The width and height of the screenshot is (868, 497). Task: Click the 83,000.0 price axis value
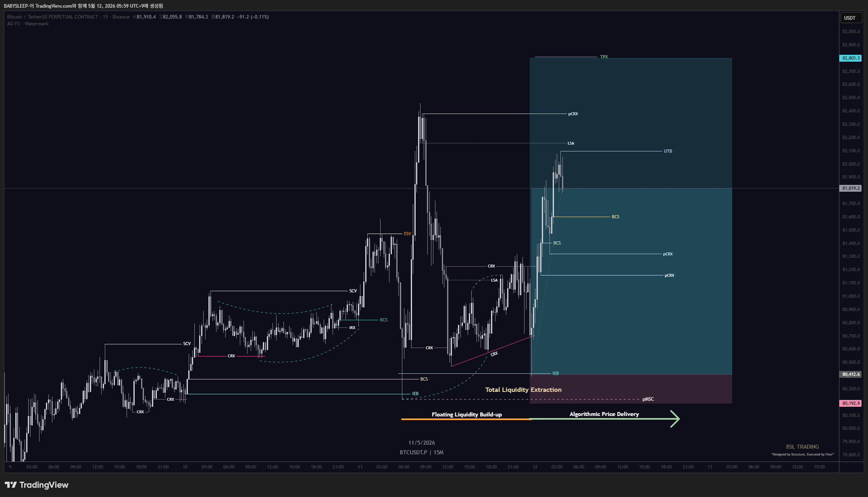coord(851,31)
